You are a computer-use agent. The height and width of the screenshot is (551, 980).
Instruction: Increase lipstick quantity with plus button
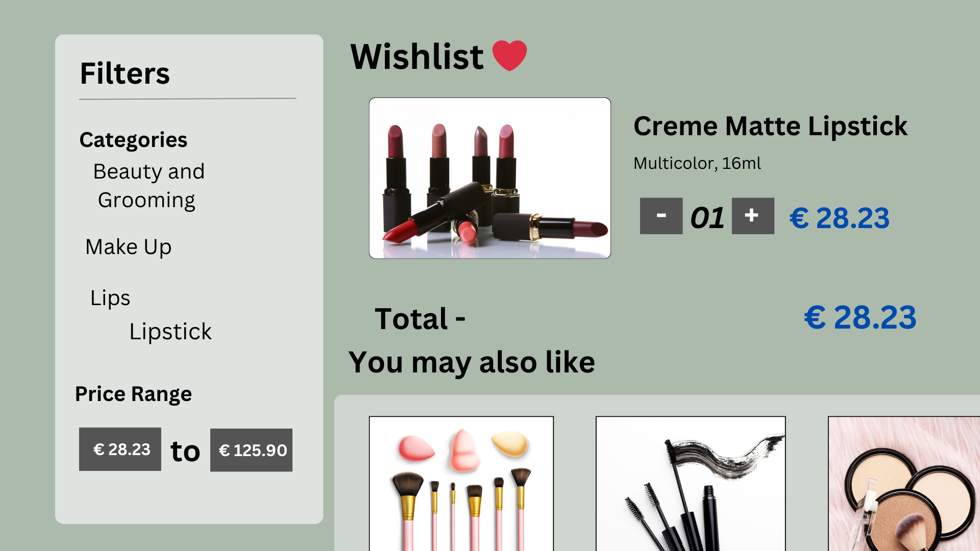click(753, 216)
